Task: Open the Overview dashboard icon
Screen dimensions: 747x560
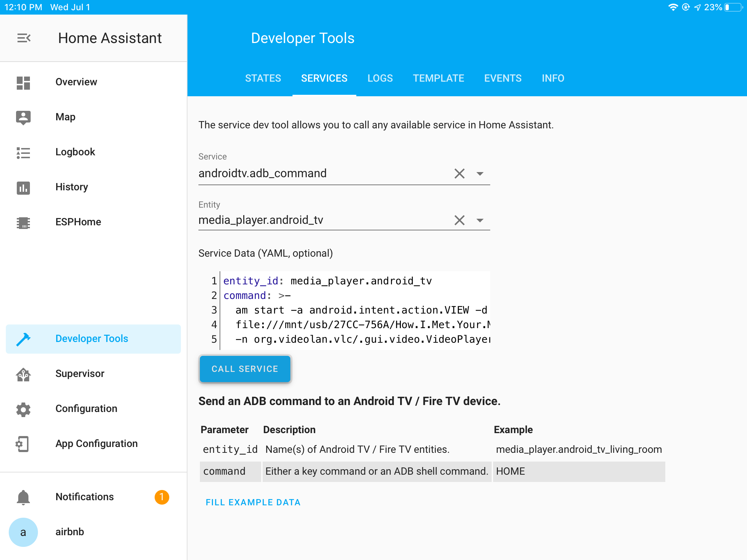Action: tap(23, 82)
